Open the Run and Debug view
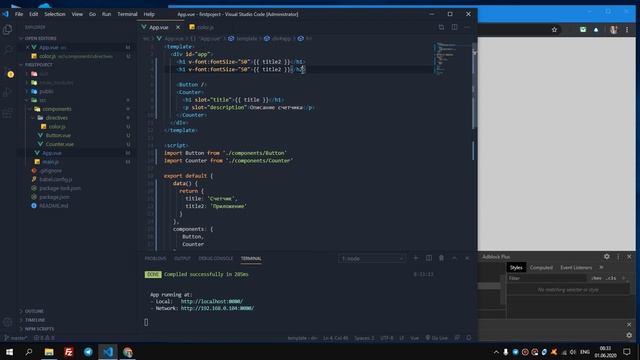 click(x=7, y=93)
